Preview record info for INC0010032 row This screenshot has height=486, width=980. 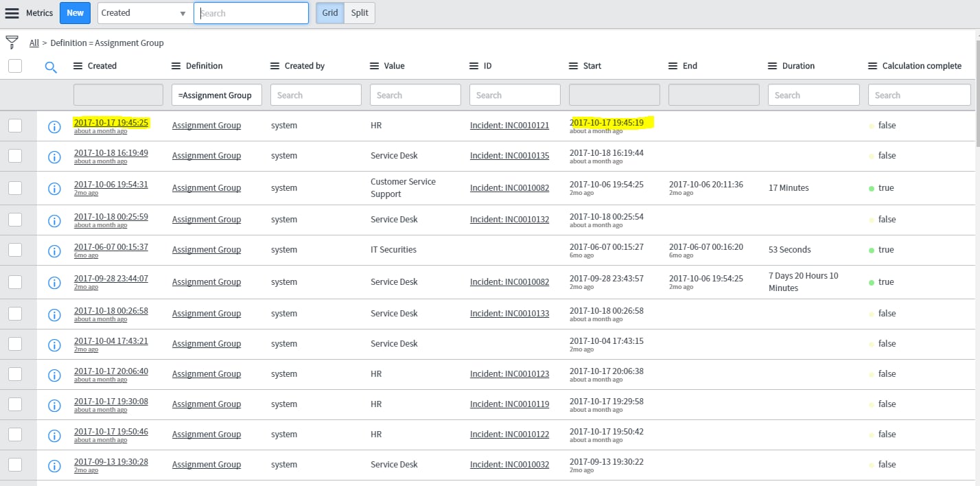pos(54,465)
